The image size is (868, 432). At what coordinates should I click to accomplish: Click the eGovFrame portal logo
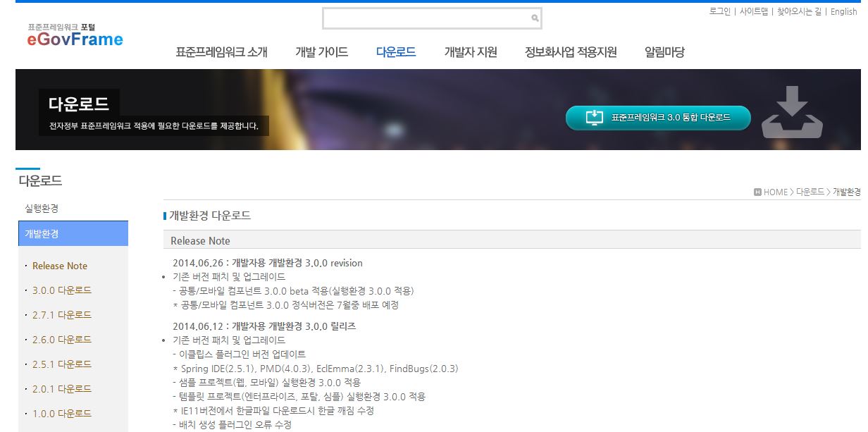[75, 36]
